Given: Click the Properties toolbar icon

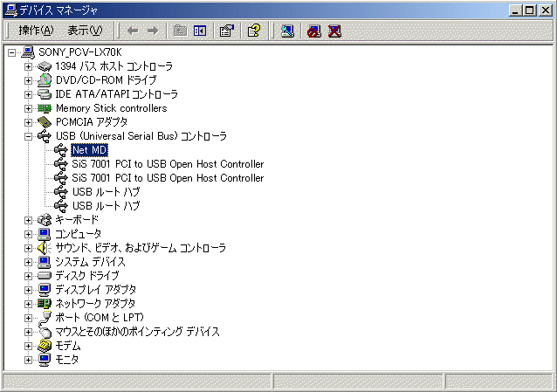Looking at the screenshot, I should click(226, 31).
